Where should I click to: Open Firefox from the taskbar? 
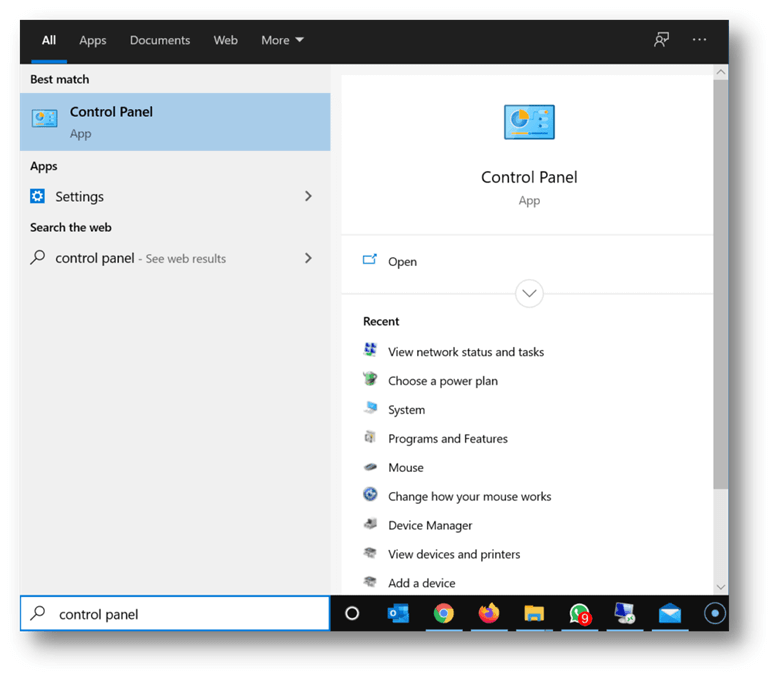pyautogui.click(x=489, y=613)
